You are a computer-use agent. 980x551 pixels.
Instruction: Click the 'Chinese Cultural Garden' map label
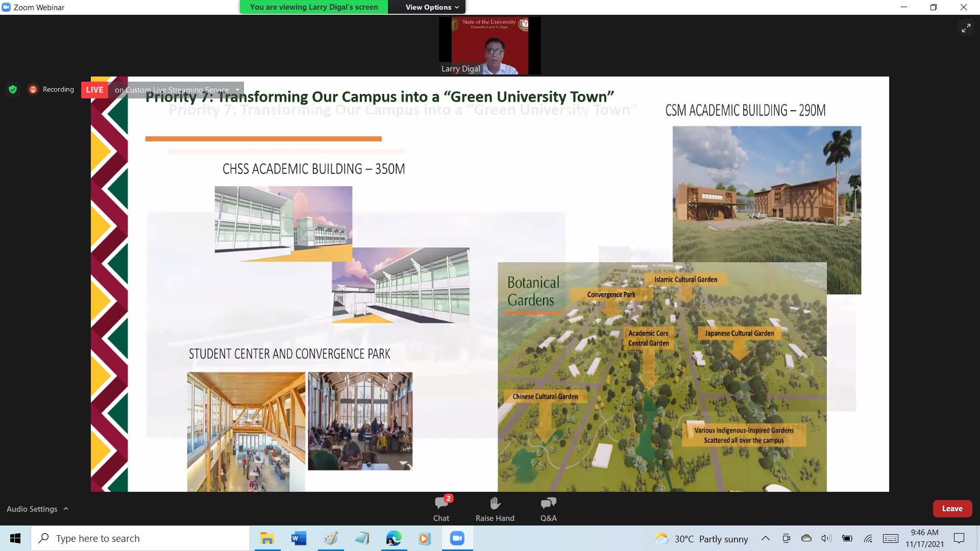point(545,396)
